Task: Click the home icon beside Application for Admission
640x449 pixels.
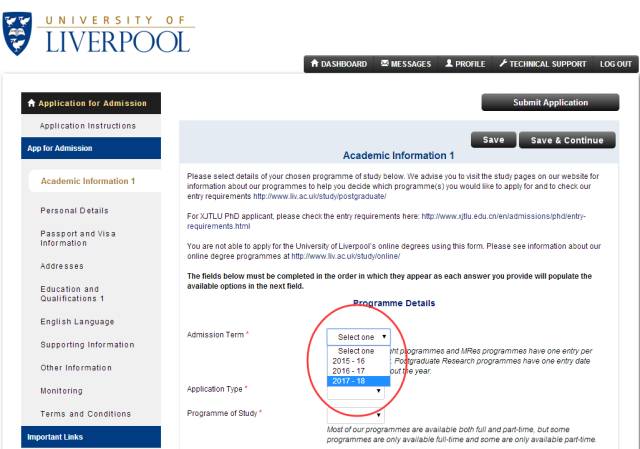Action: 31,103
